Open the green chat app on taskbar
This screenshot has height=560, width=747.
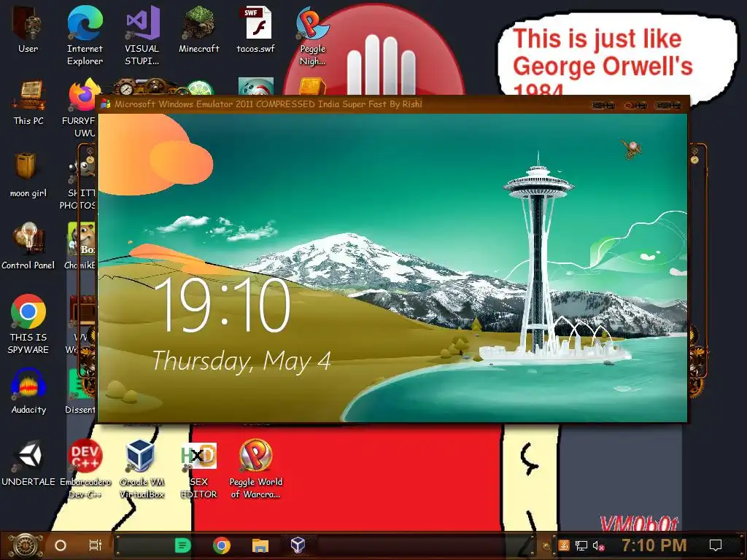183,545
